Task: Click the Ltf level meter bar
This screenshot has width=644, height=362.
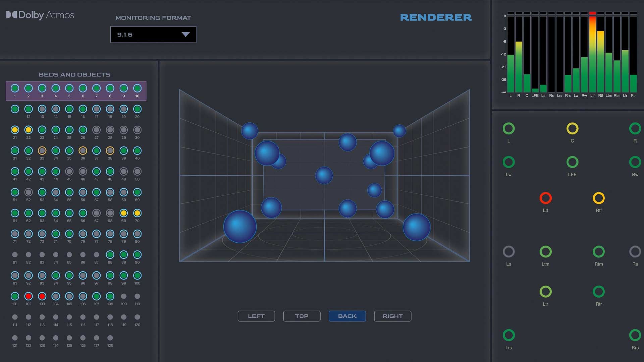Action: tap(592, 54)
